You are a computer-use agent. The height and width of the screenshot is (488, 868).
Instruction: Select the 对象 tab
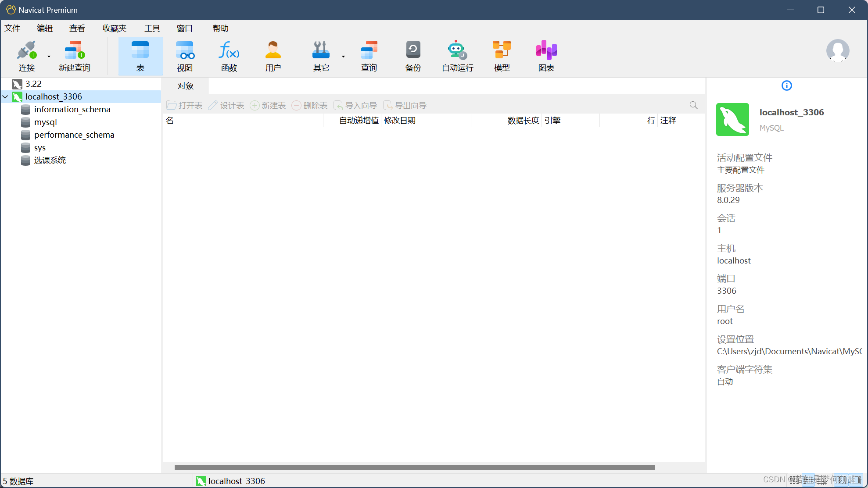(185, 86)
